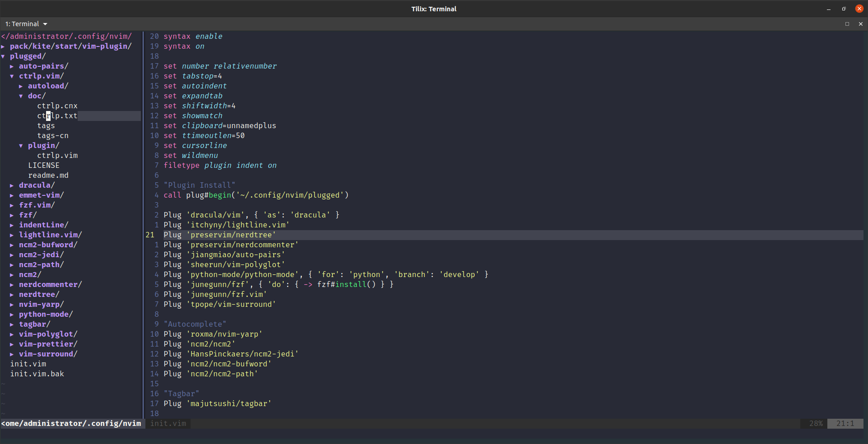Expand the autoload/ folder arrow
This screenshot has height=444, width=868.
21,86
